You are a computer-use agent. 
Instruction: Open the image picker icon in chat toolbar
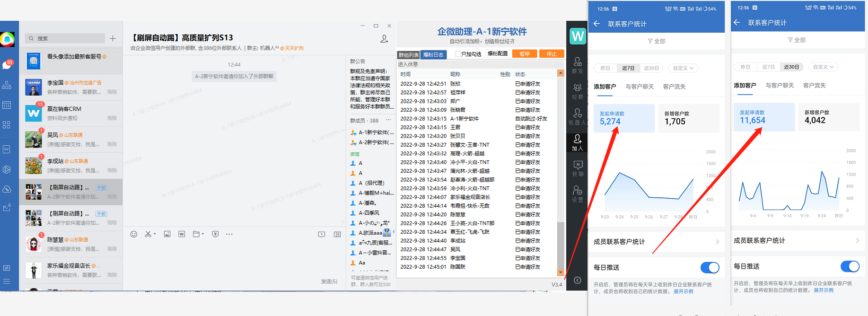coord(167,234)
